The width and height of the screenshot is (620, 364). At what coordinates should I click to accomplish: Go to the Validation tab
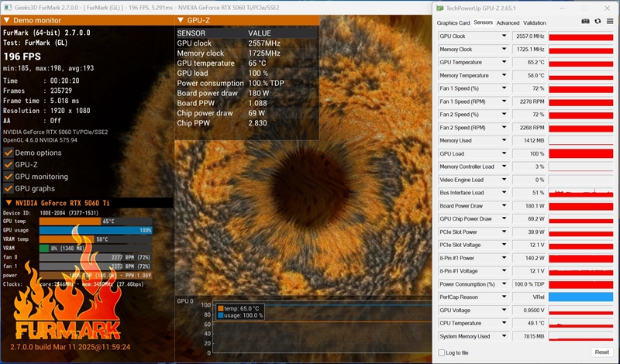(x=535, y=22)
